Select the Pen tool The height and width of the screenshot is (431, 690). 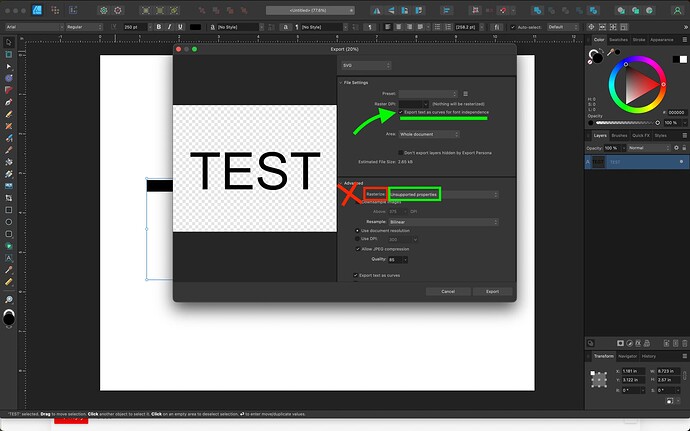[x=8, y=102]
